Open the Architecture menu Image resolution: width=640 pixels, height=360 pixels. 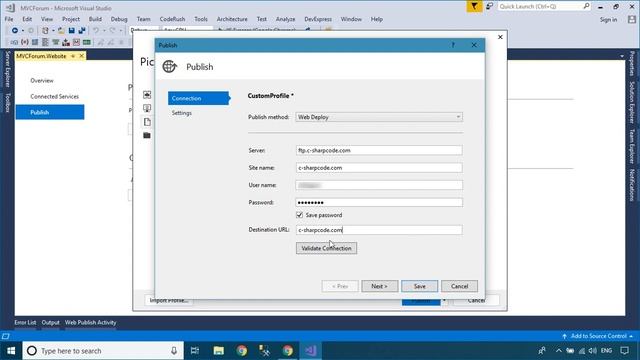tap(232, 19)
